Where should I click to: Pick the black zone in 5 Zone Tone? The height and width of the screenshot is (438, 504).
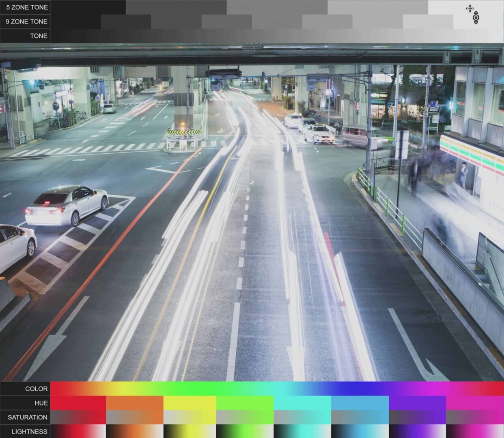(88, 7)
